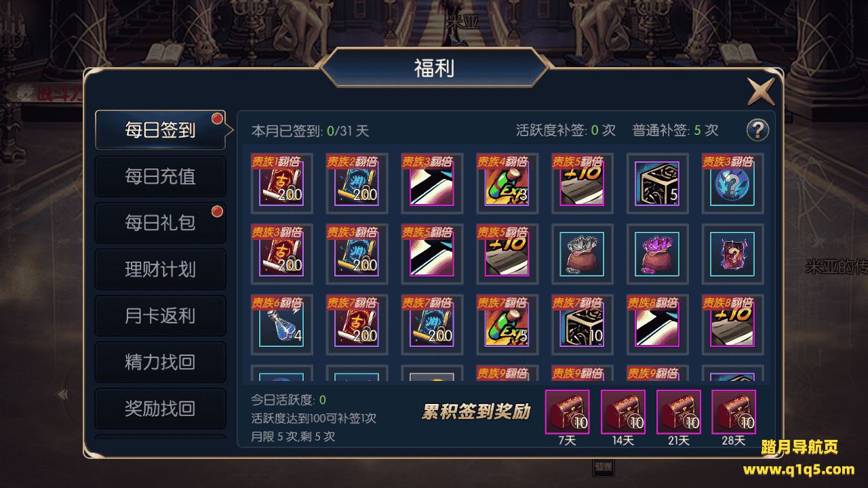Select the mystery orb 贵族3翻倍 reward
The height and width of the screenshot is (488, 868).
733,182
